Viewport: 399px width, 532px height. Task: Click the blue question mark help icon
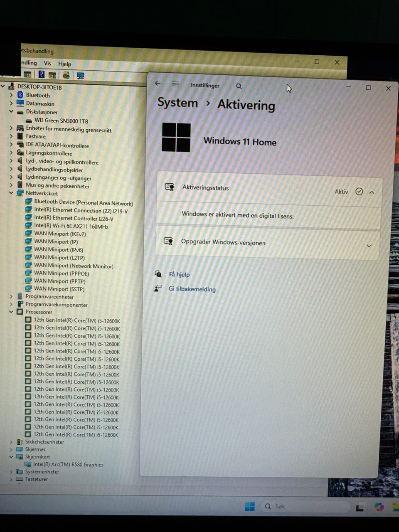[42, 74]
